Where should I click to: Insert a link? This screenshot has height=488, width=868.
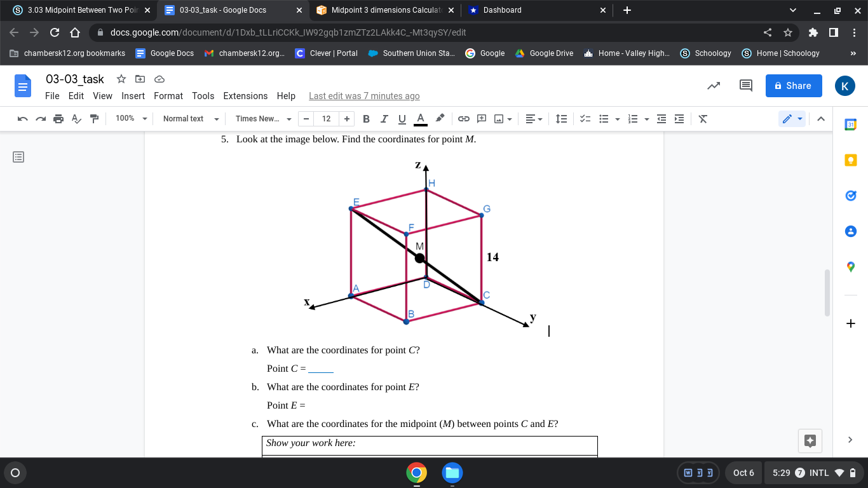pyautogui.click(x=463, y=119)
